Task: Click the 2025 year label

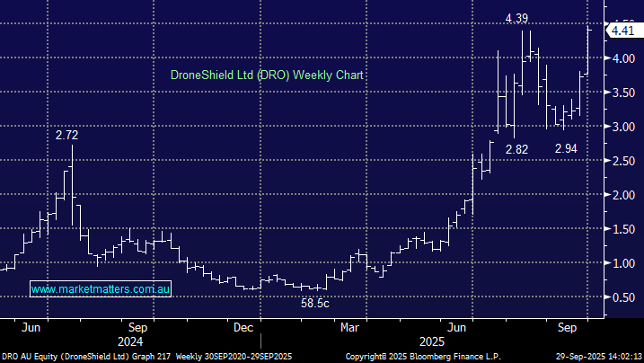Action: [x=432, y=341]
